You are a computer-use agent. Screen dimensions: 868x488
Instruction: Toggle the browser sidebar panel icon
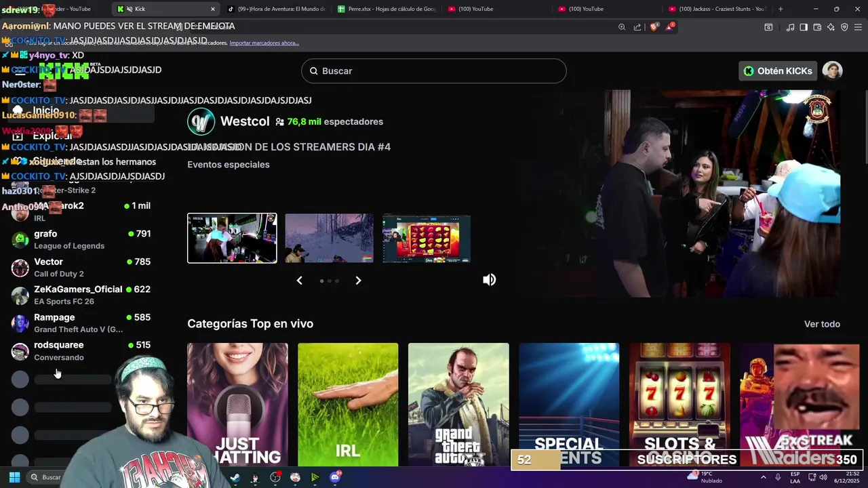point(804,27)
